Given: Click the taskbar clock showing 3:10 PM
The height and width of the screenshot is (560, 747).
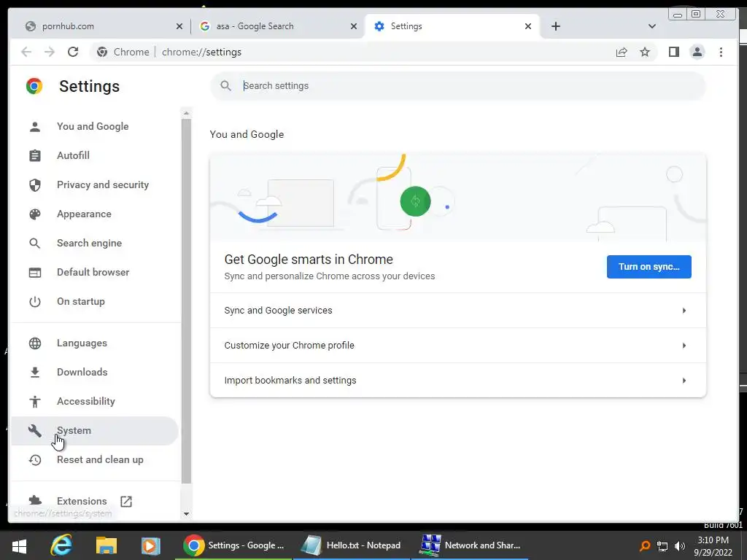Looking at the screenshot, I should pos(713,545).
